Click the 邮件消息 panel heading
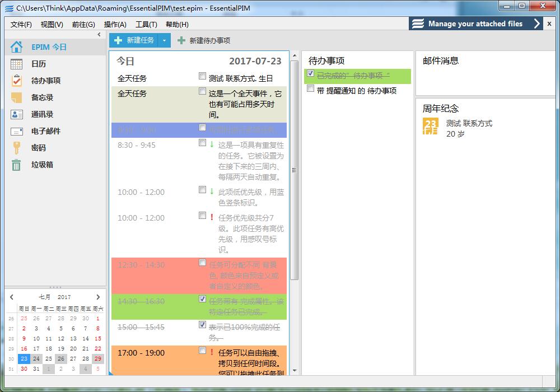 [440, 60]
